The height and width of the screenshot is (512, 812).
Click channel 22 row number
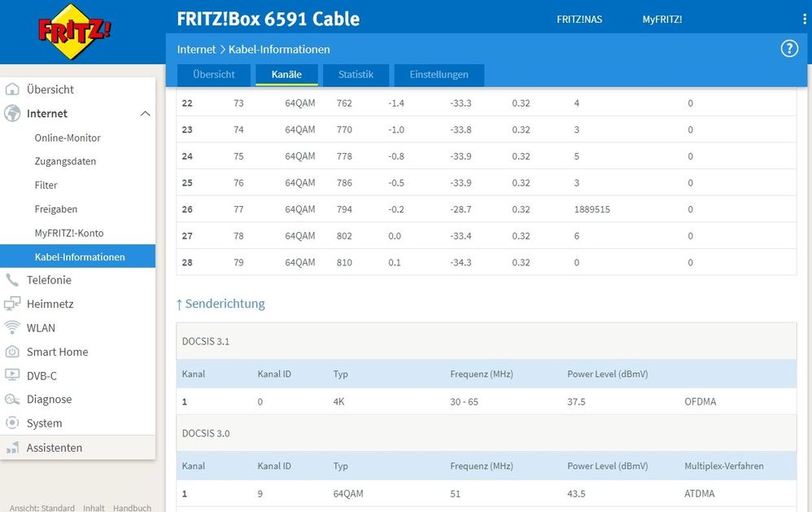click(x=187, y=103)
